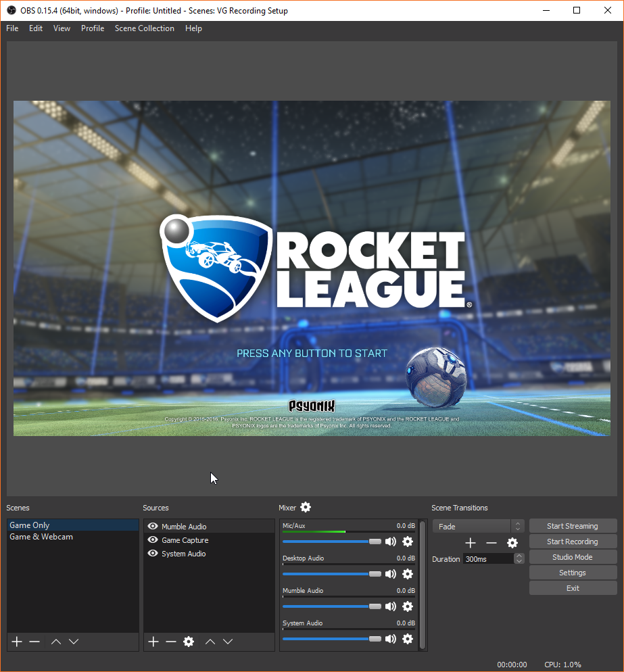
Task: Hide the System Audio source eye icon
Action: [153, 553]
